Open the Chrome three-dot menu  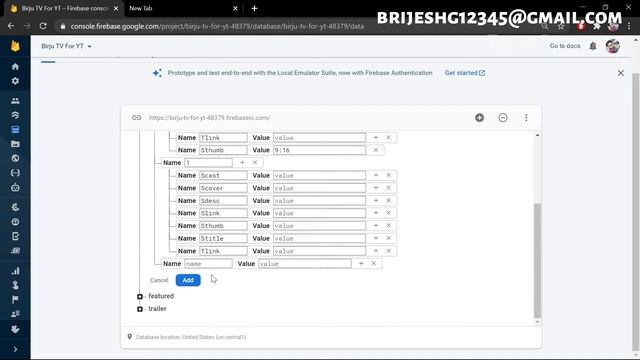629,26
